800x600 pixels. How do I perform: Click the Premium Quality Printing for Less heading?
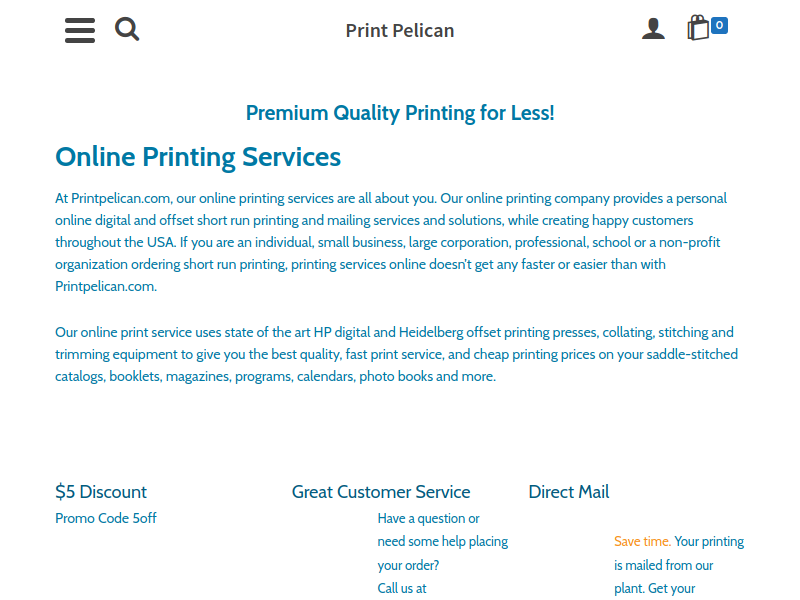400,113
